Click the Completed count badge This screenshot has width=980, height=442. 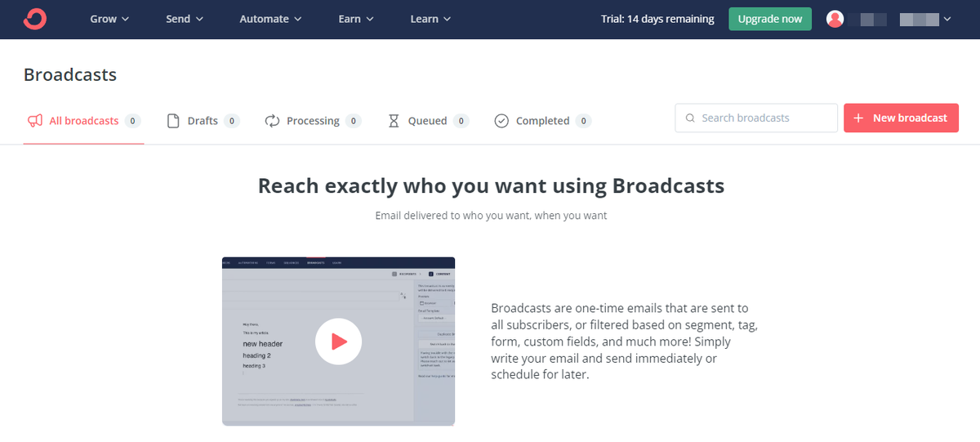coord(583,121)
